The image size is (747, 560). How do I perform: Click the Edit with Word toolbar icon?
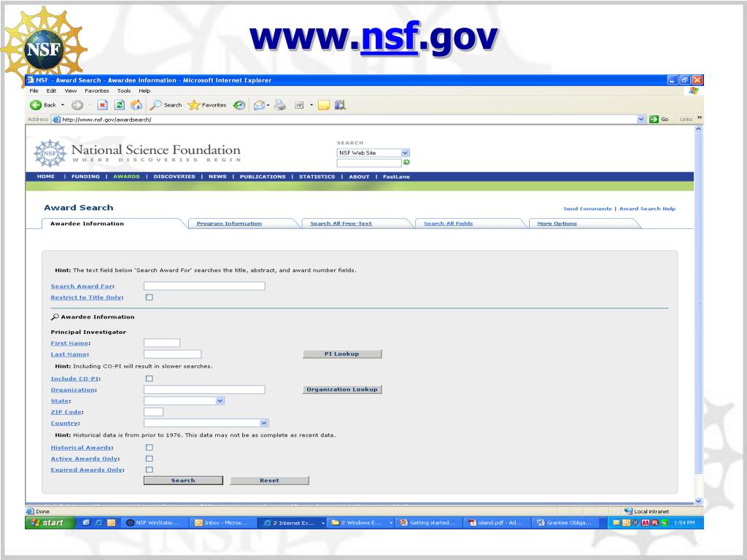[298, 105]
